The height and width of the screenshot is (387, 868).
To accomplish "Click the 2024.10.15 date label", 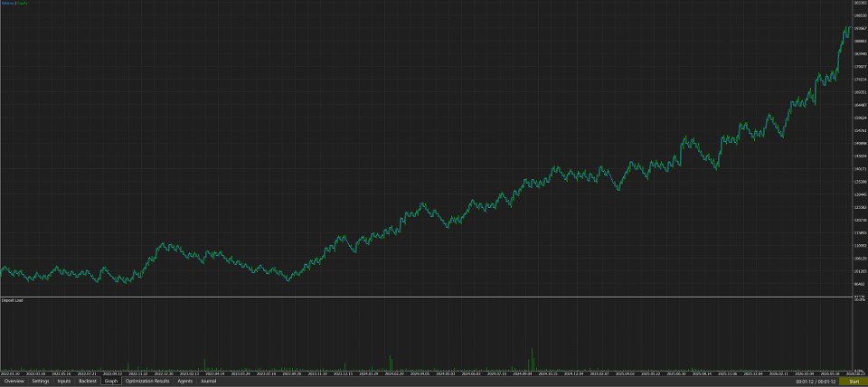I will (x=549, y=373).
